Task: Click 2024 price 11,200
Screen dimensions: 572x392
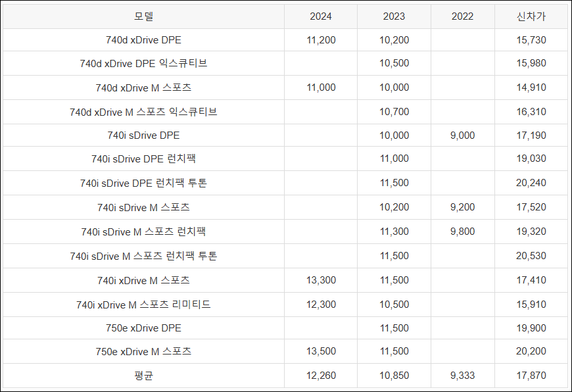Action: (321, 39)
